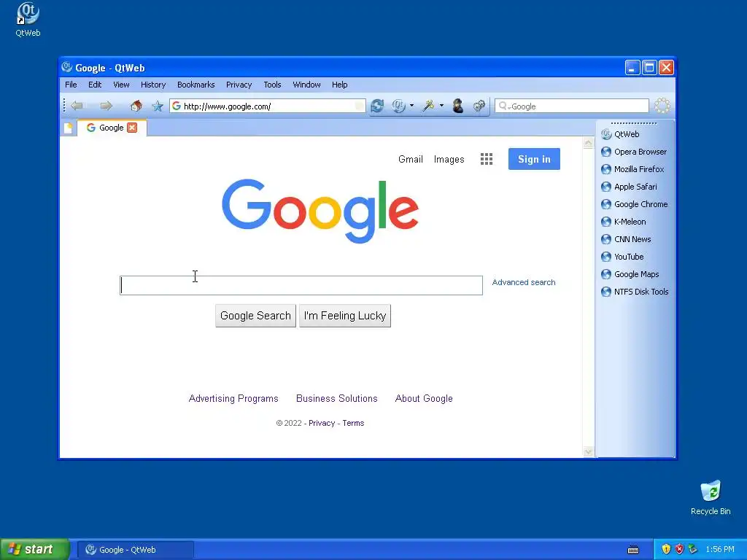Click the I'm Feeling Lucky button
This screenshot has height=560, width=747.
(x=345, y=316)
